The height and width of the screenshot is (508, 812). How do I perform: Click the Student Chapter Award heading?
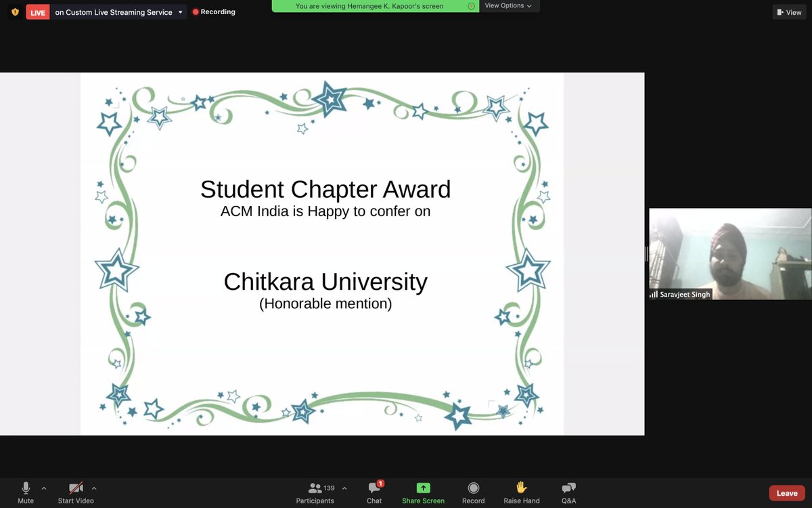[325, 189]
